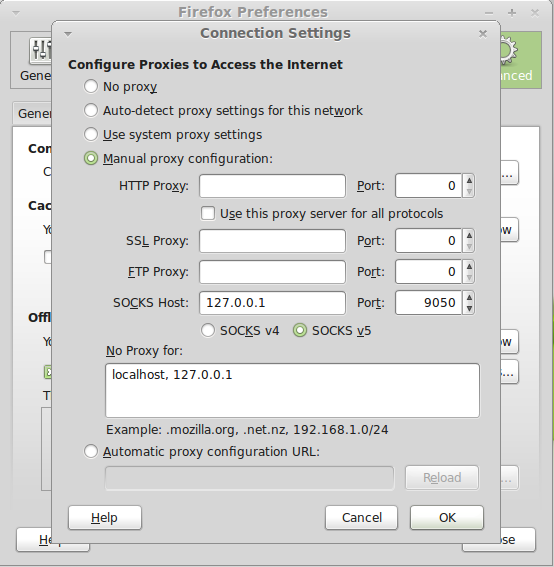This screenshot has height=567, width=554.
Task: Choose SOCKS v4 radio option
Action: [x=208, y=331]
